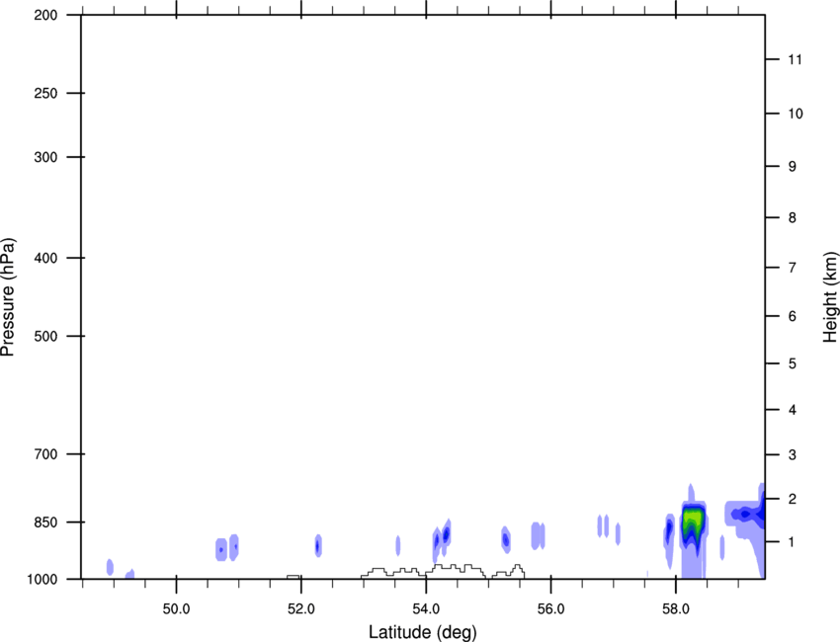Click the 54.0 latitude tick label
The image size is (840, 642).
click(426, 609)
